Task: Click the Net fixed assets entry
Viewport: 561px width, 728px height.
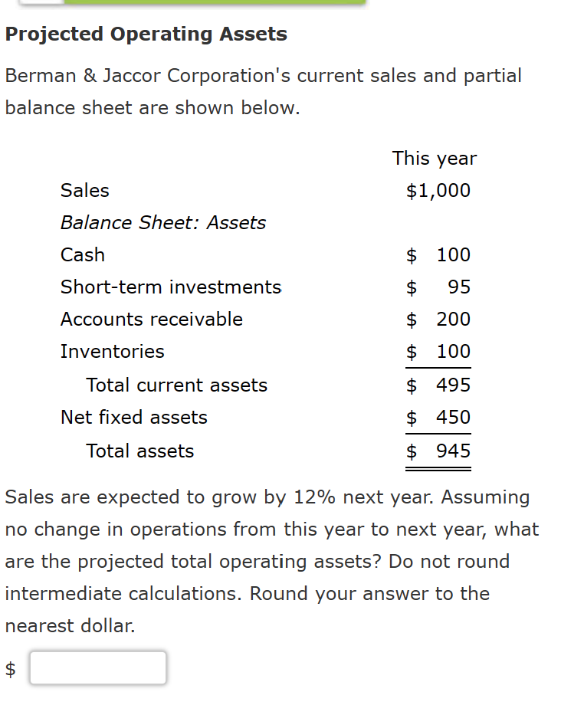Action: [x=133, y=417]
